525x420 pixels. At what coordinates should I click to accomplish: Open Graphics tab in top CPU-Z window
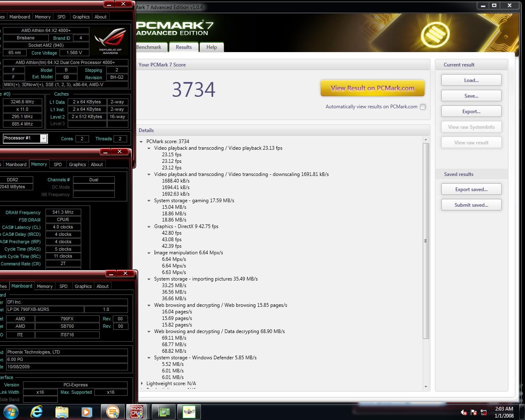coord(81,17)
